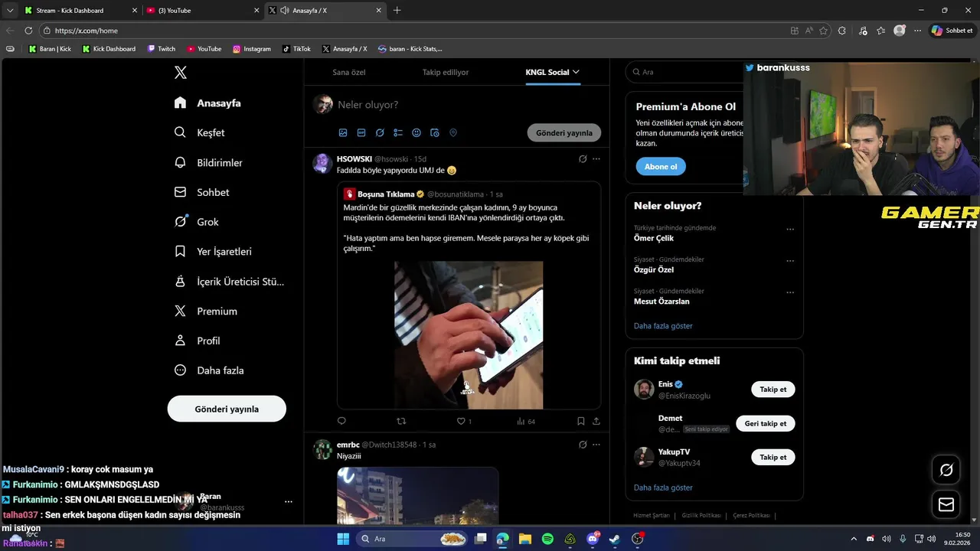The image size is (980, 551).
Task: Click composer Gönderi yayınla button
Action: tap(564, 132)
